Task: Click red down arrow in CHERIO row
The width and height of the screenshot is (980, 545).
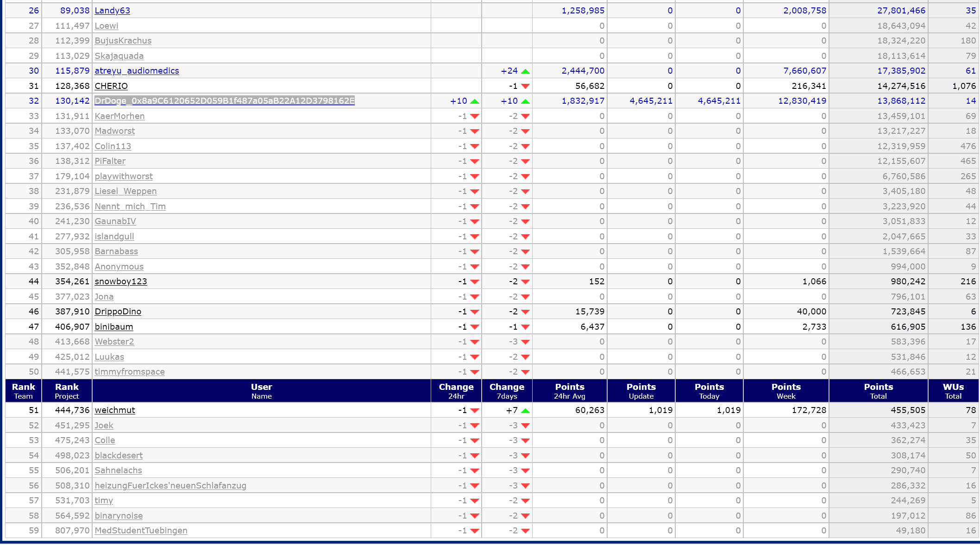Action: [x=525, y=87]
